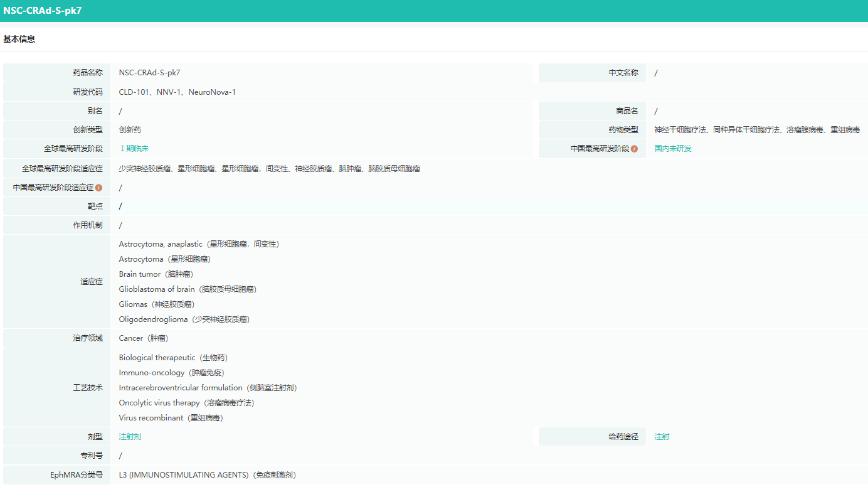Click Oligodendroglioma indication entry
Viewport: 868px width, 487px height.
click(x=184, y=319)
